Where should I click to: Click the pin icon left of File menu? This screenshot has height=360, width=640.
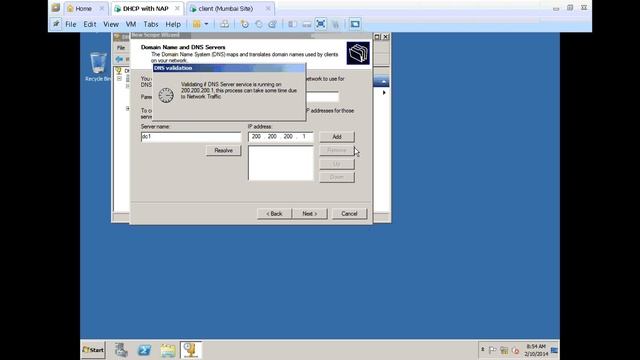click(x=56, y=24)
